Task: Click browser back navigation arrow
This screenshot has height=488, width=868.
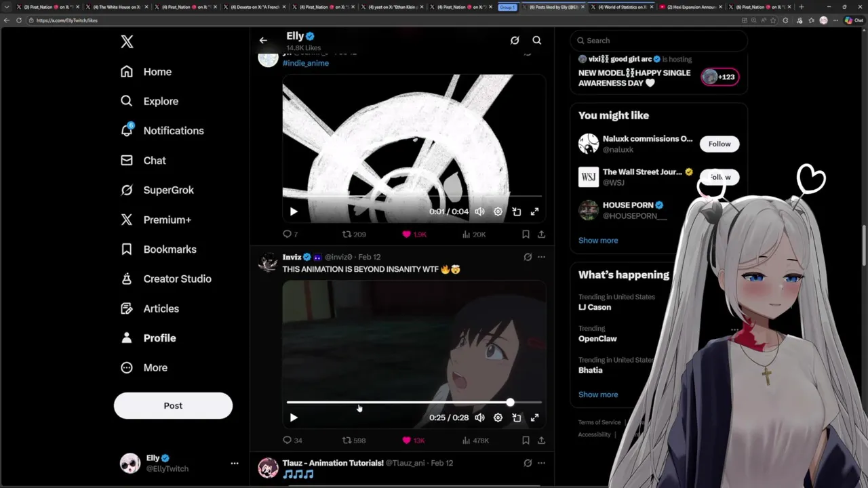Action: click(7, 20)
